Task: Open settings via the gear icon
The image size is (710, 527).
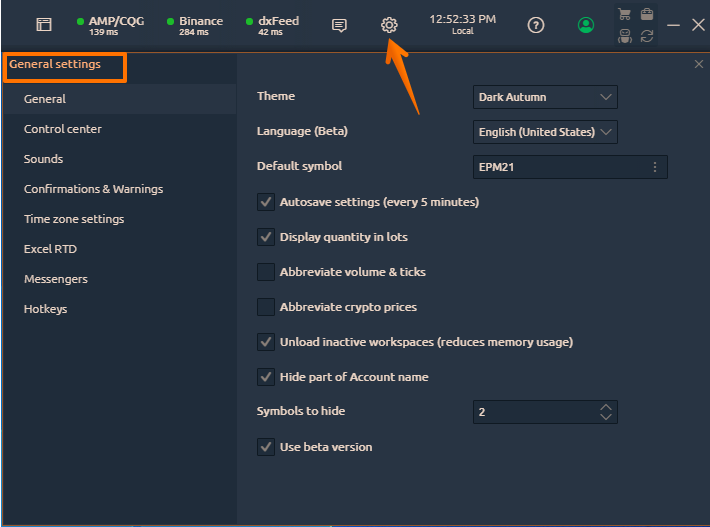Action: pos(390,25)
